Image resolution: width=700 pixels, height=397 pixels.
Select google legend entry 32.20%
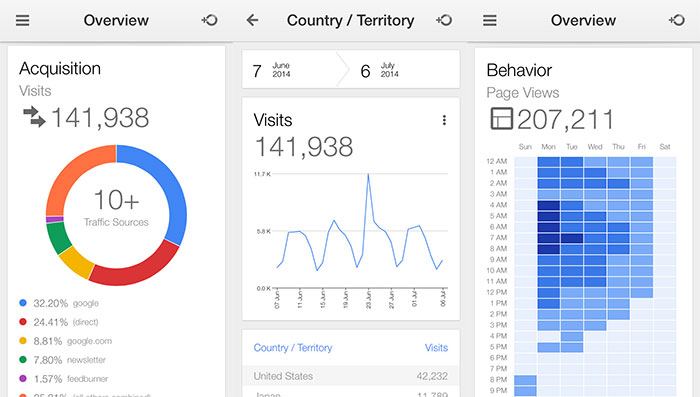coord(59,303)
